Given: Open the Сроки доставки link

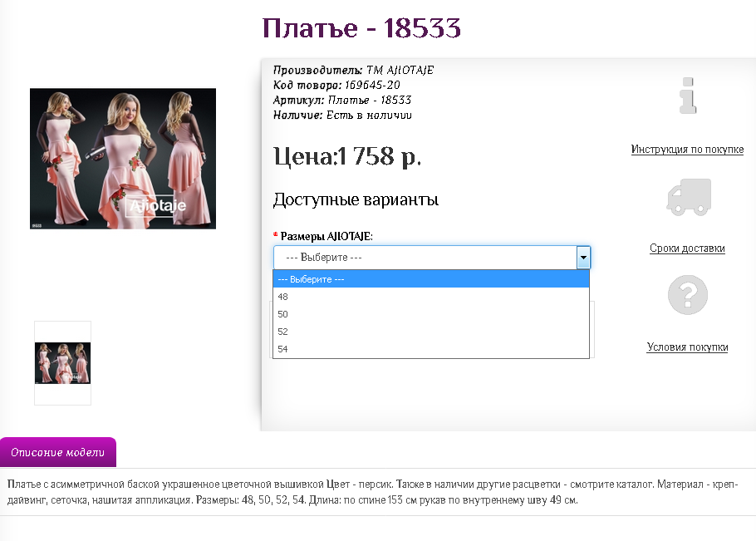Looking at the screenshot, I should [687, 248].
